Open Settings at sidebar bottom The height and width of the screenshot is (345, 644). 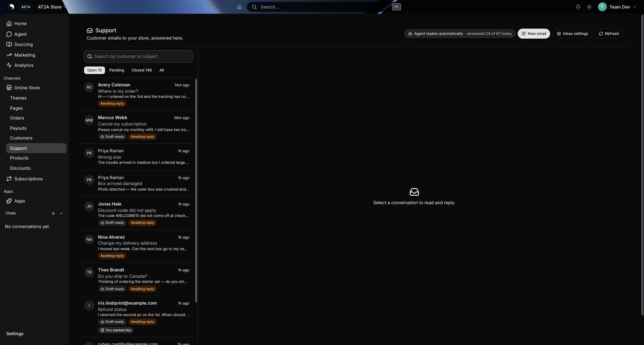[x=34, y=334]
